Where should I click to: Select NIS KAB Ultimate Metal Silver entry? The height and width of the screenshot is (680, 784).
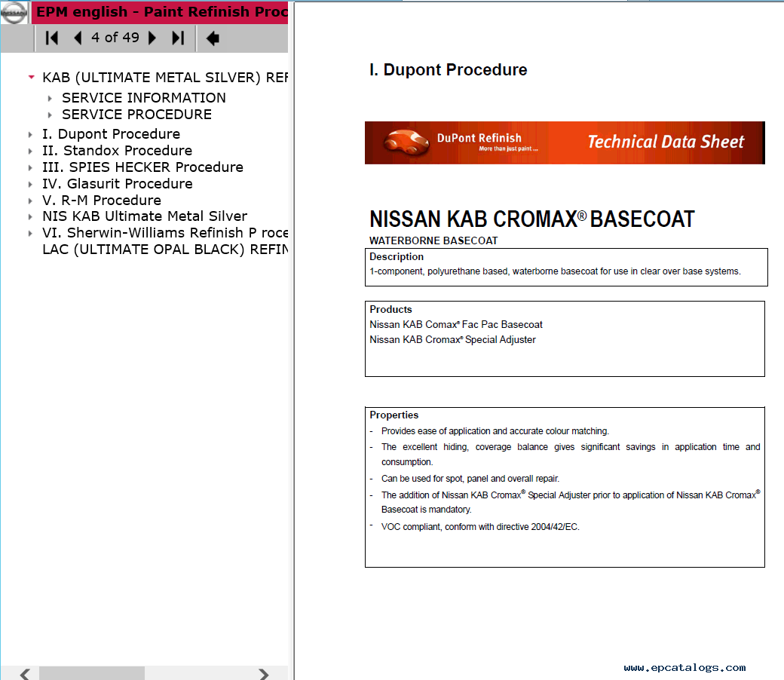pyautogui.click(x=145, y=216)
